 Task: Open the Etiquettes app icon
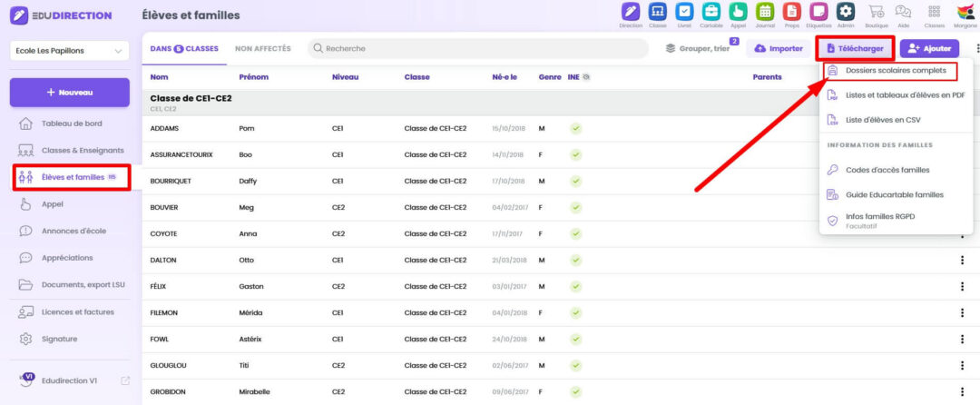pyautogui.click(x=818, y=11)
